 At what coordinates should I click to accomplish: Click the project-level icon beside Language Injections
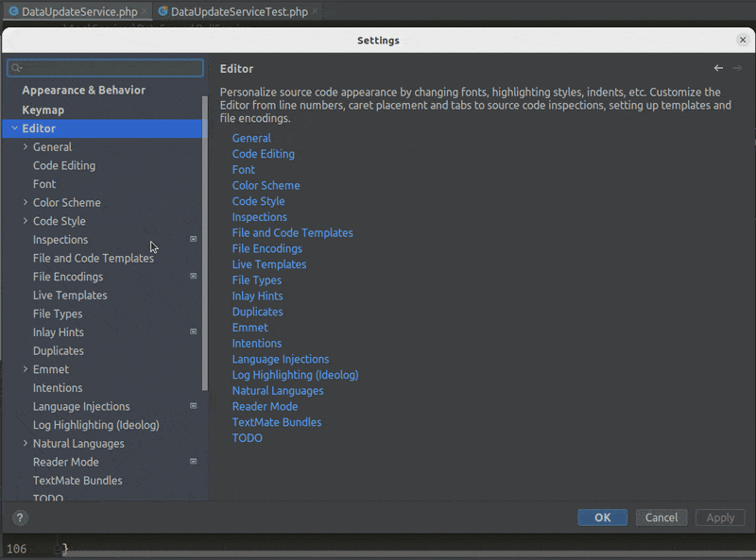click(x=194, y=406)
